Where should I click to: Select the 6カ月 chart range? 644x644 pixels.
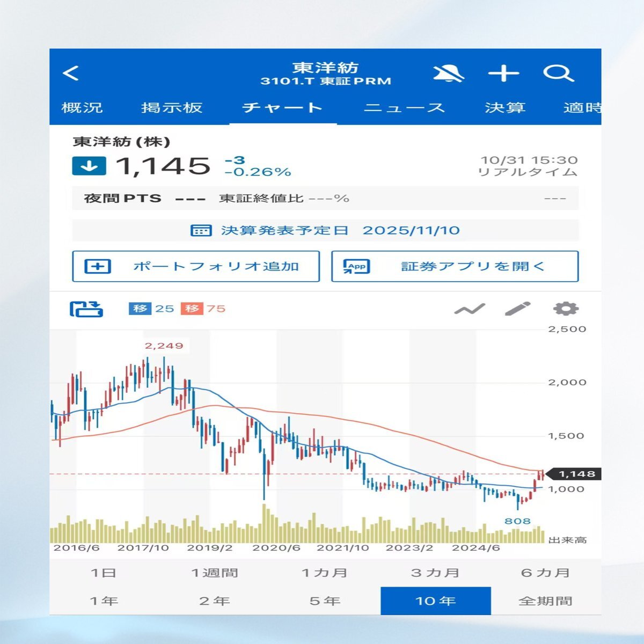[546, 573]
